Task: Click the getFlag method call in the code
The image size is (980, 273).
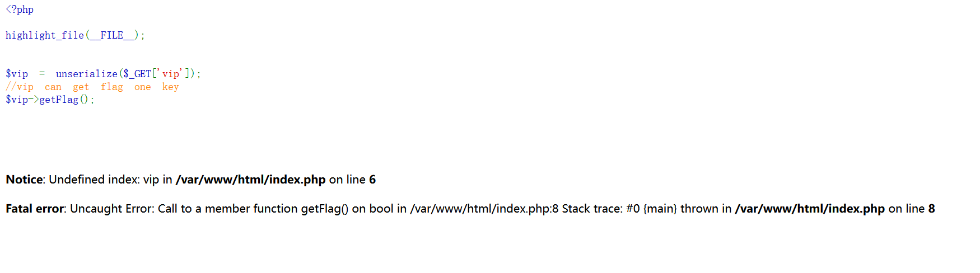Action: (x=59, y=100)
